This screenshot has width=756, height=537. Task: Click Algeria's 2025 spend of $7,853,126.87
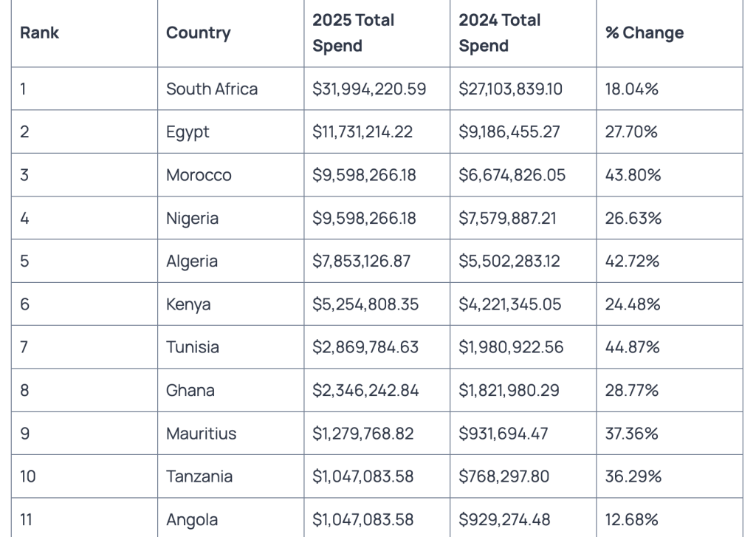361,261
